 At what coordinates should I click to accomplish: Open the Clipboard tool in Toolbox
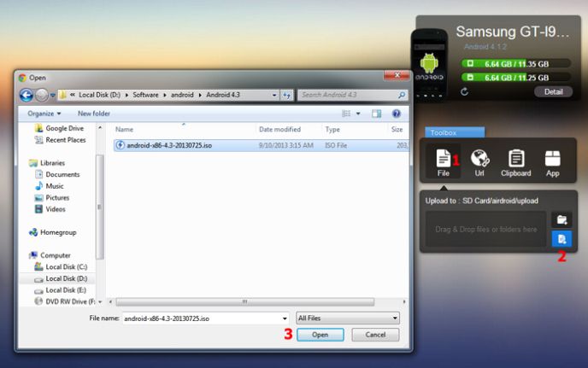(515, 162)
